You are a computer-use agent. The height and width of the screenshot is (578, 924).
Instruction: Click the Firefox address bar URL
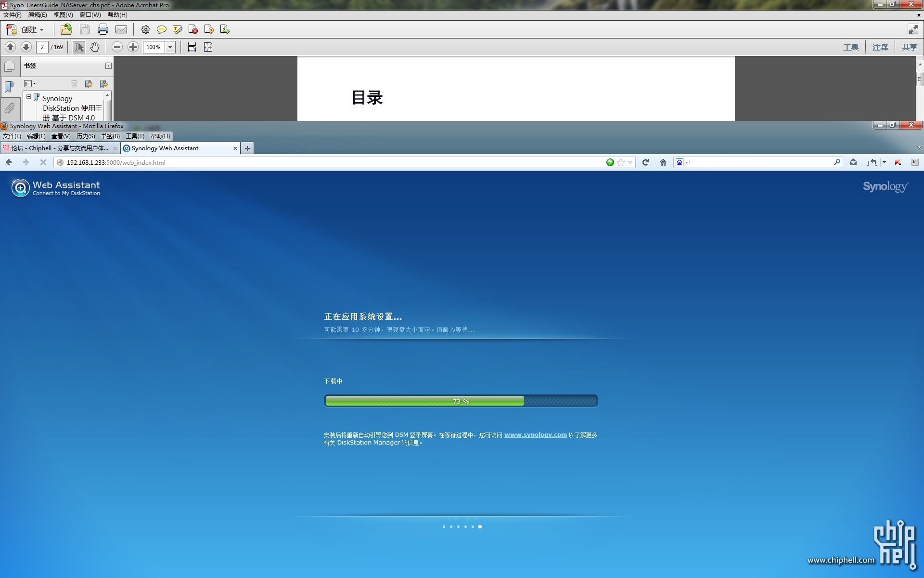(x=116, y=162)
